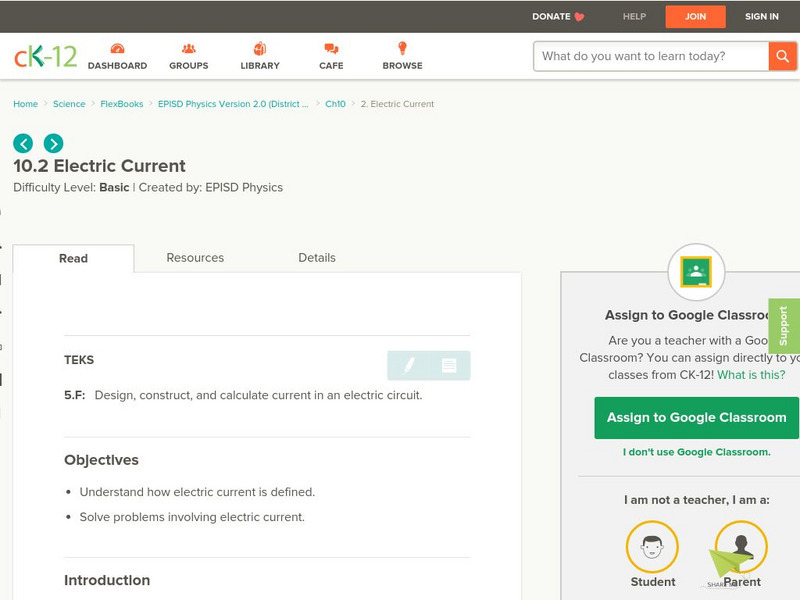Open the Browse lightbulb icon
This screenshot has width=800, height=600.
[x=403, y=47]
